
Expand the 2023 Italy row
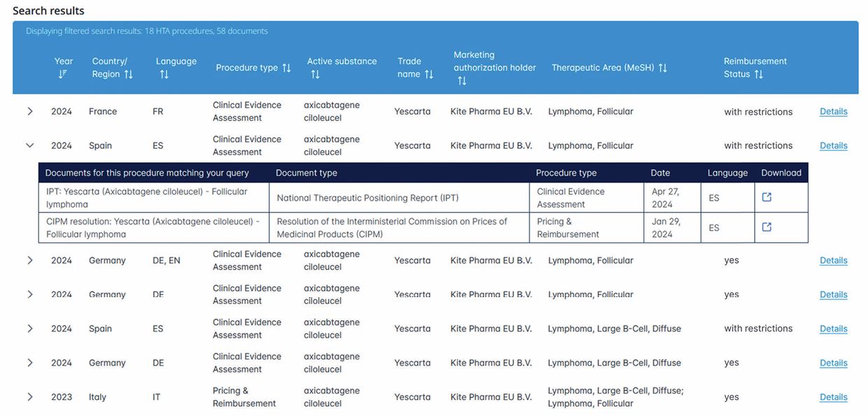click(x=30, y=396)
